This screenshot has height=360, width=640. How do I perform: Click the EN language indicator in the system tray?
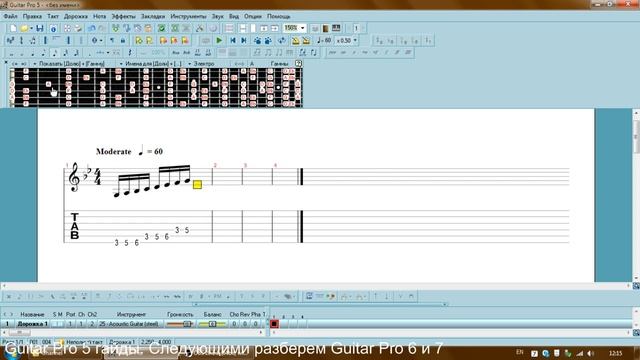pyautogui.click(x=520, y=352)
